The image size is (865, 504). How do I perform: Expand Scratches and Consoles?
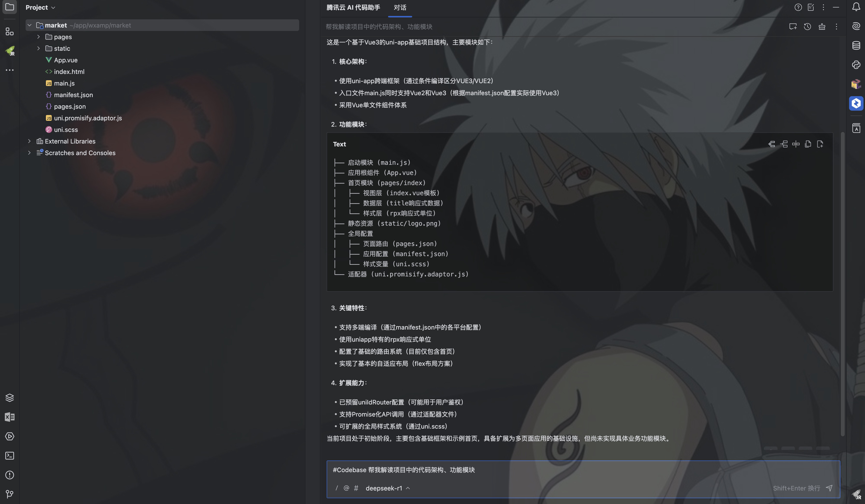(x=29, y=153)
